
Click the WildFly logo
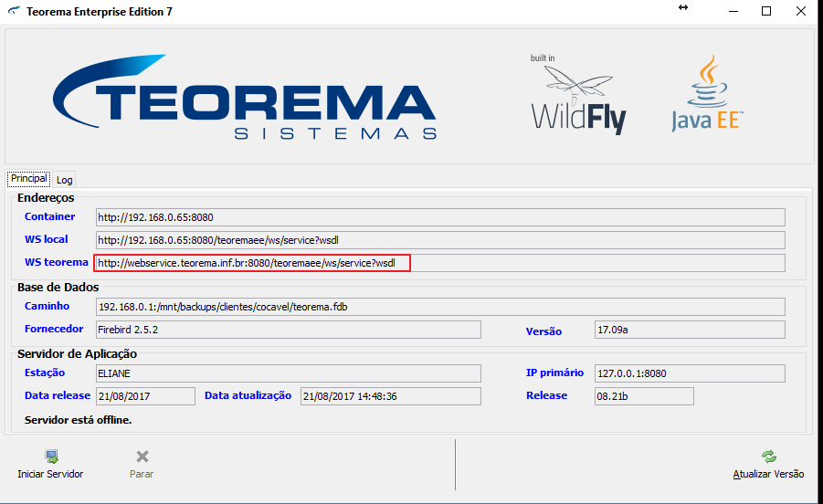coord(578,94)
